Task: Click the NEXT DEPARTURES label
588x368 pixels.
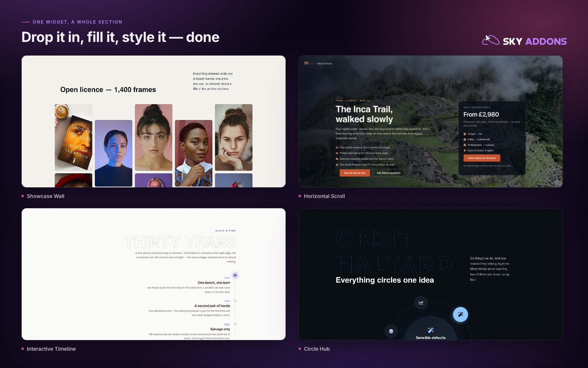Action: (x=477, y=107)
